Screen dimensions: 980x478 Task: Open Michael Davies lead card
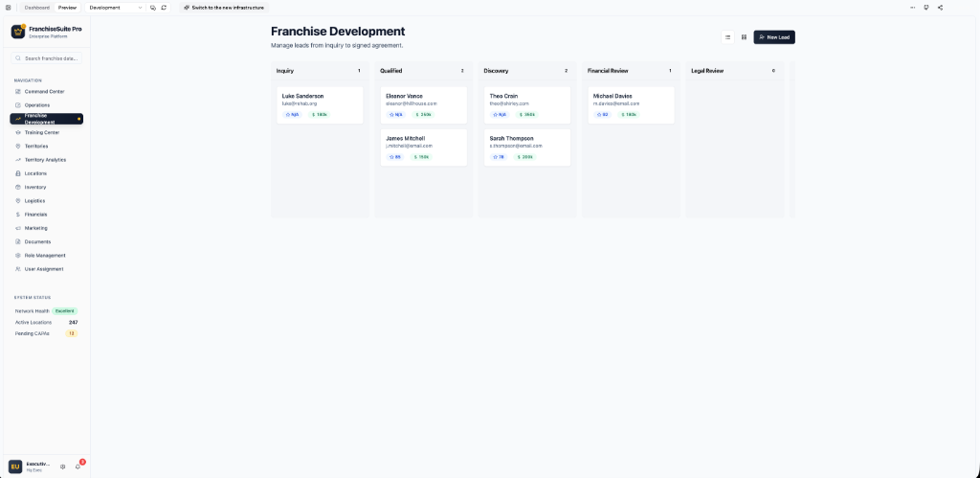click(632, 105)
